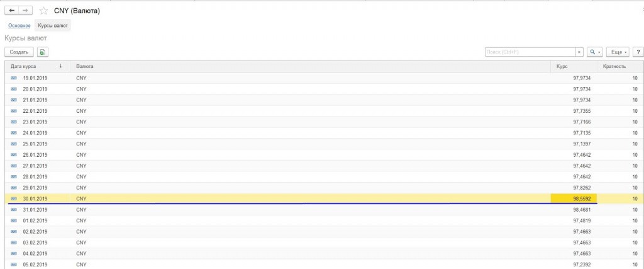Viewport: 644px width, 269px height.
Task: Click the record icon for 19.01.2019 row
Action: tap(14, 78)
